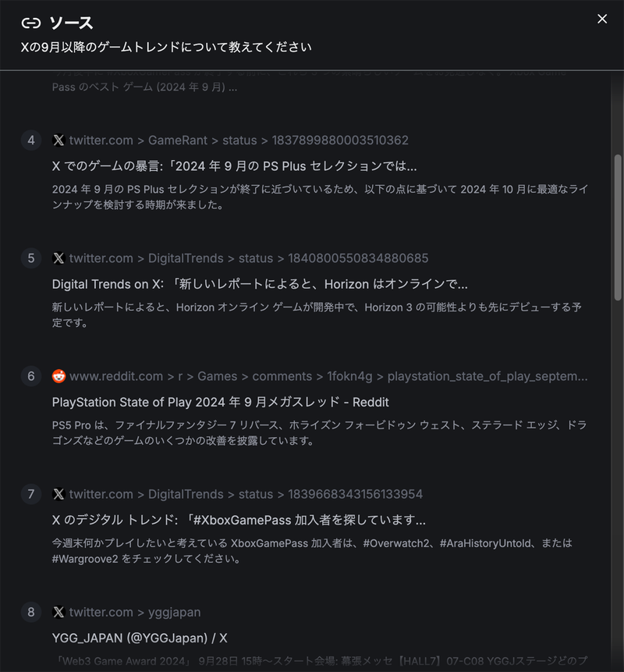The image size is (624, 672).
Task: Click the reddit.com r/Games comments URL
Action: point(328,376)
